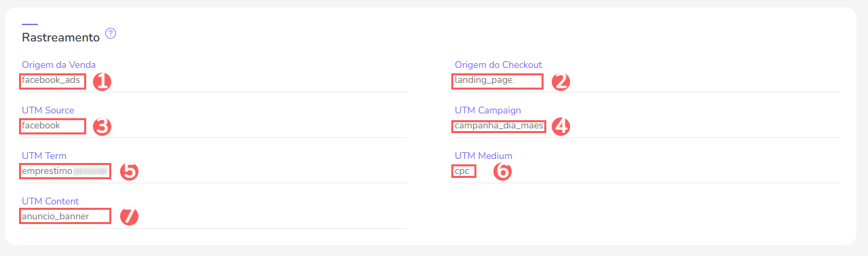Click the cpc medium value

tap(464, 171)
